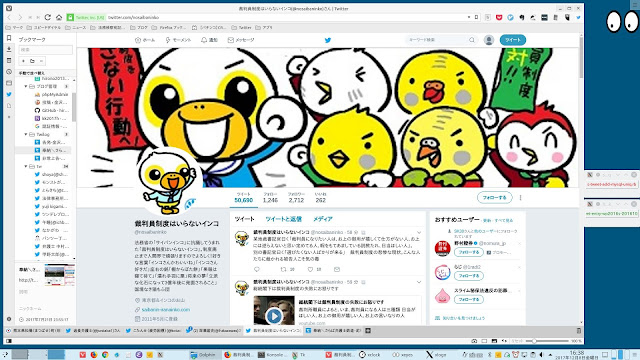Open the Vivaldi main menu icon

pos(9,8)
